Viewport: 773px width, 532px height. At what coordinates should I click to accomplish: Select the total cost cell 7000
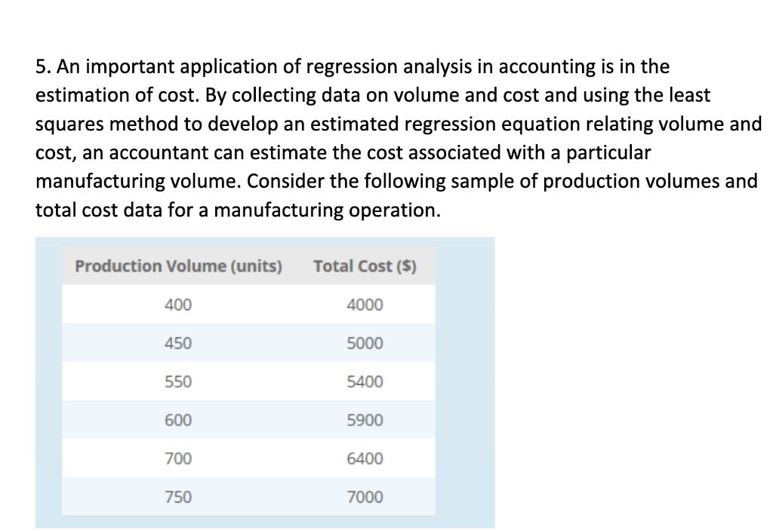(365, 497)
